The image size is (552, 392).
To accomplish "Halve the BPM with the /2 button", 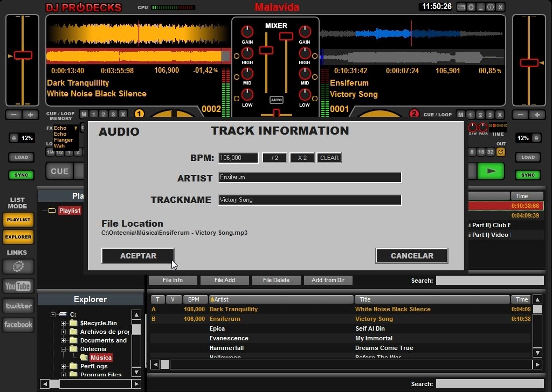I will click(274, 158).
